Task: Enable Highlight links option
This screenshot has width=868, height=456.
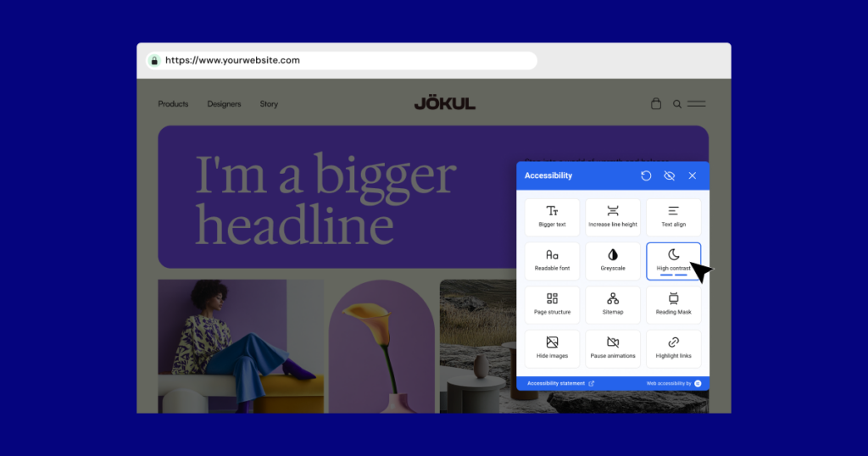Action: (673, 348)
